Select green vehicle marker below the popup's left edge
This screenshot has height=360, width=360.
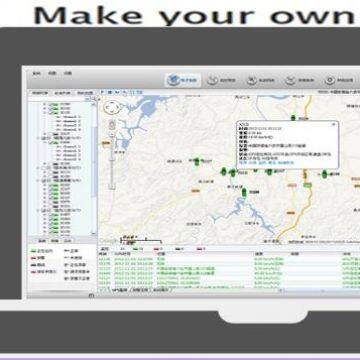[x=233, y=173]
